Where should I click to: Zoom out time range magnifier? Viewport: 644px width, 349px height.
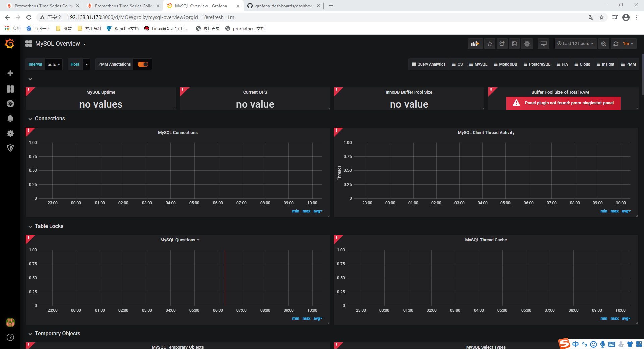click(x=604, y=44)
